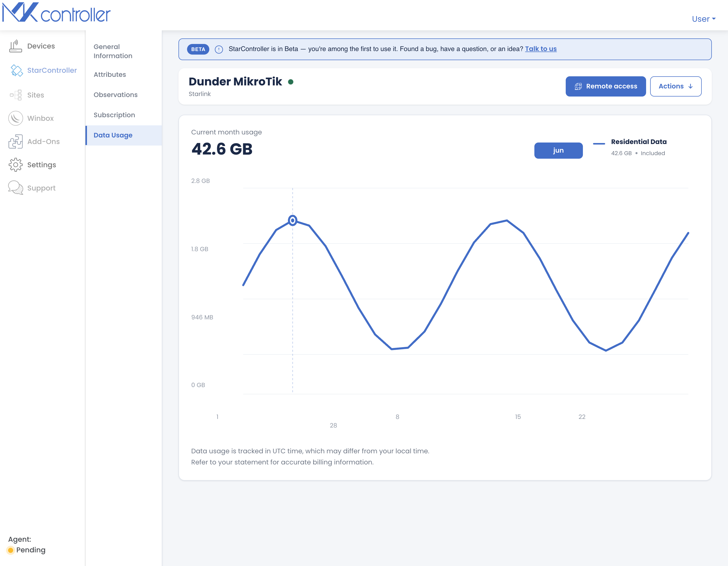
Task: Open Sites from the sidebar
Action: (36, 95)
